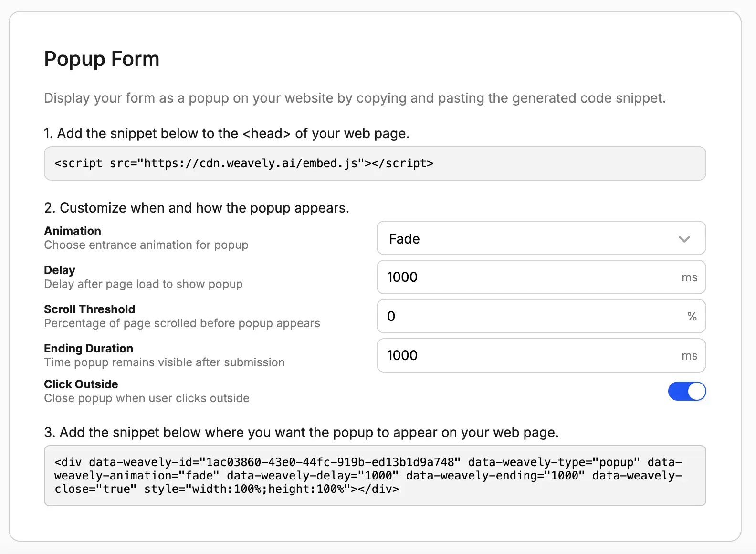Click the "ms" unit in Ending Duration field
The height and width of the screenshot is (554, 756).
pyautogui.click(x=689, y=356)
